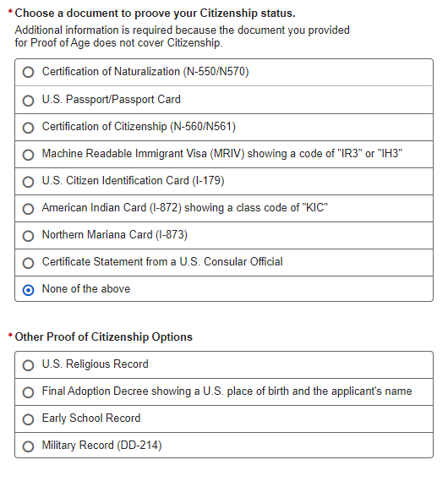
Task: Click the U.S. Religious Record label text
Action: (x=96, y=364)
